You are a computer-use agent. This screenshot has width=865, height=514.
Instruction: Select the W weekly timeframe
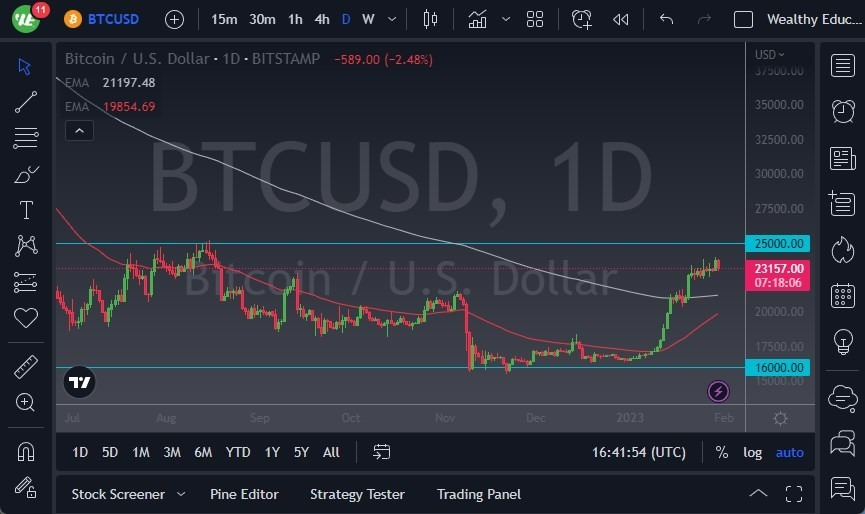368,20
